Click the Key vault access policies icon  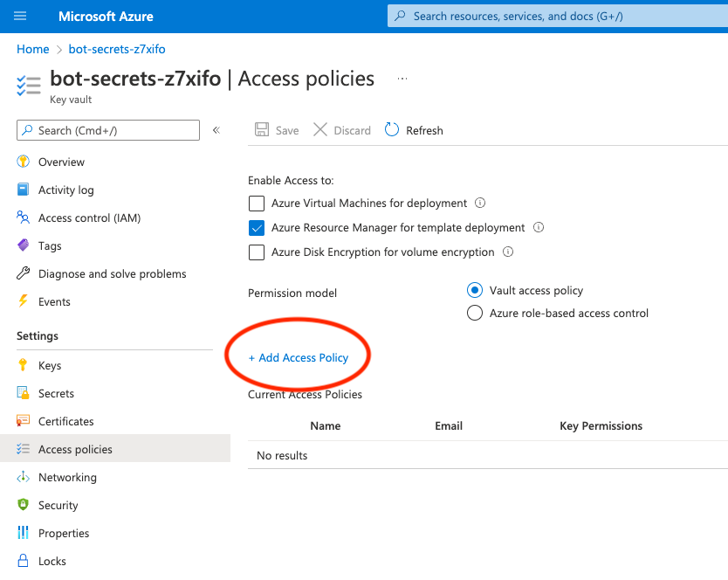[x=29, y=86]
